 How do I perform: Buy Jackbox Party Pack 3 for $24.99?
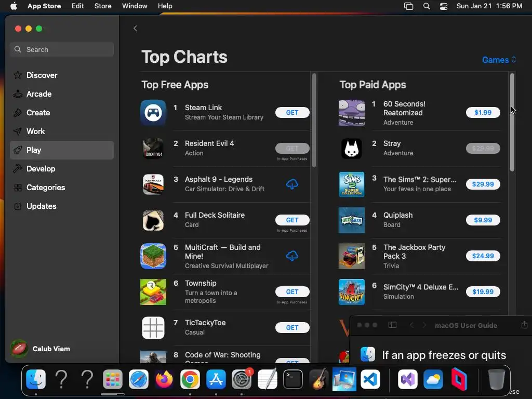(x=483, y=256)
